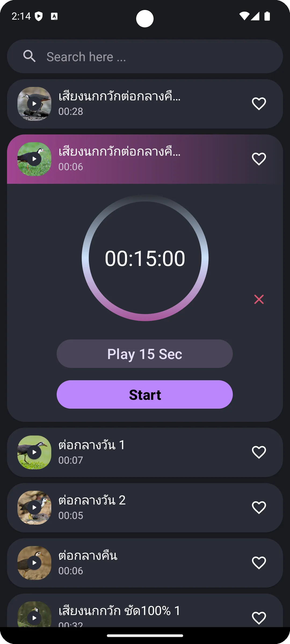This screenshot has width=290, height=644.
Task: Favorite the 00:28 bird sound
Action: 259,104
